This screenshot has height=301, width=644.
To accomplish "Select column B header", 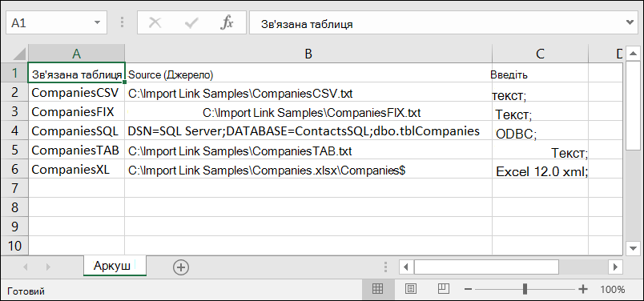I will 308,54.
